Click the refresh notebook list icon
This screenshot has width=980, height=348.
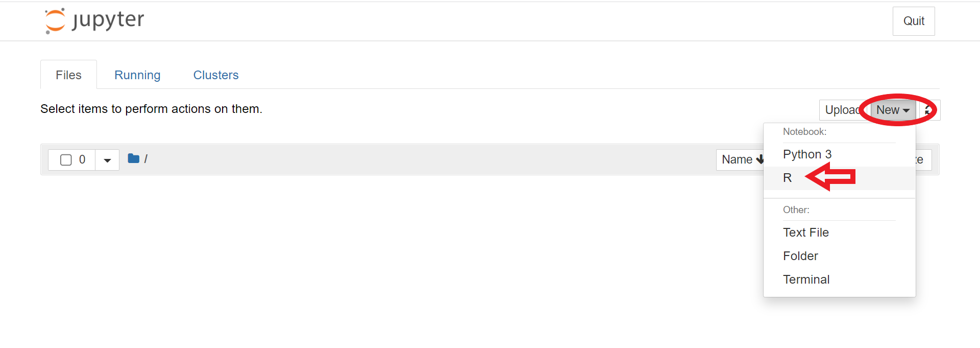tap(929, 110)
